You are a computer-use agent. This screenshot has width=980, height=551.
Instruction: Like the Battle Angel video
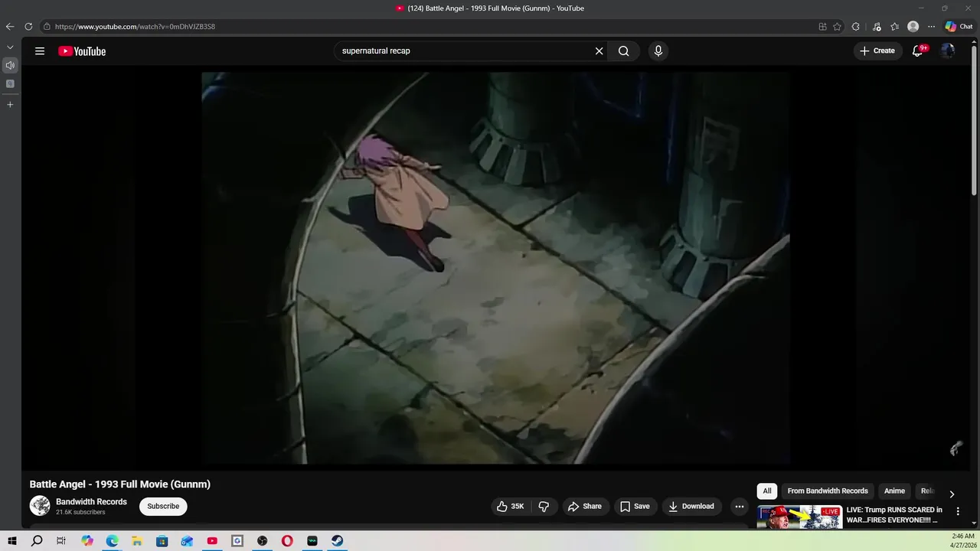coord(510,507)
